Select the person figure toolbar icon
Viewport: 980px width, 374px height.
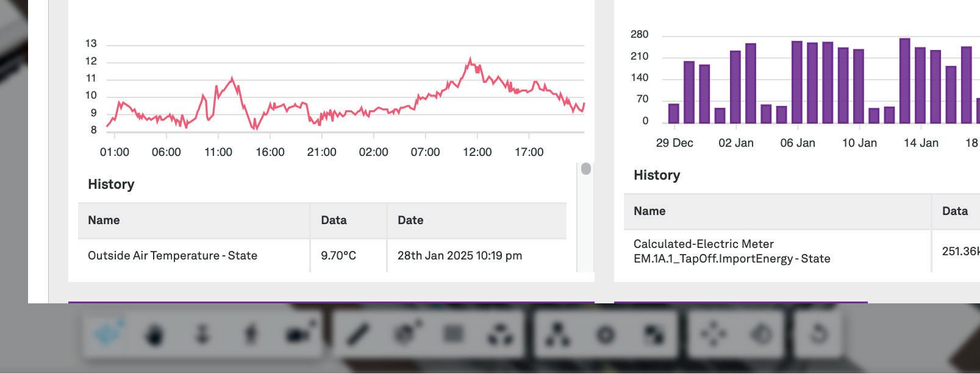[251, 334]
